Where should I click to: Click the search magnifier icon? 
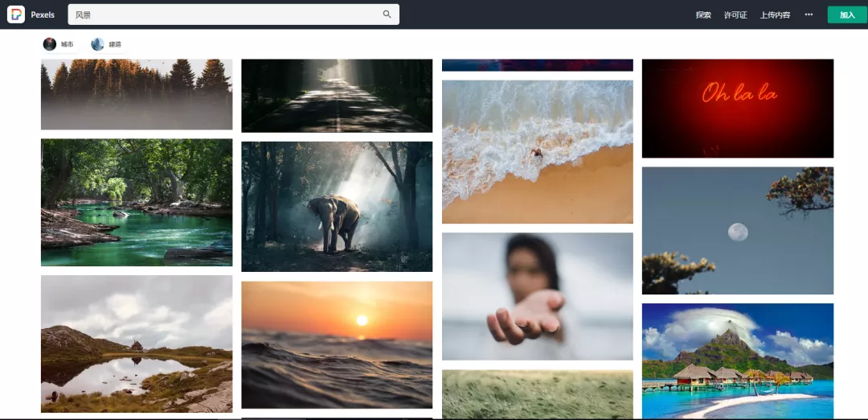(x=387, y=14)
